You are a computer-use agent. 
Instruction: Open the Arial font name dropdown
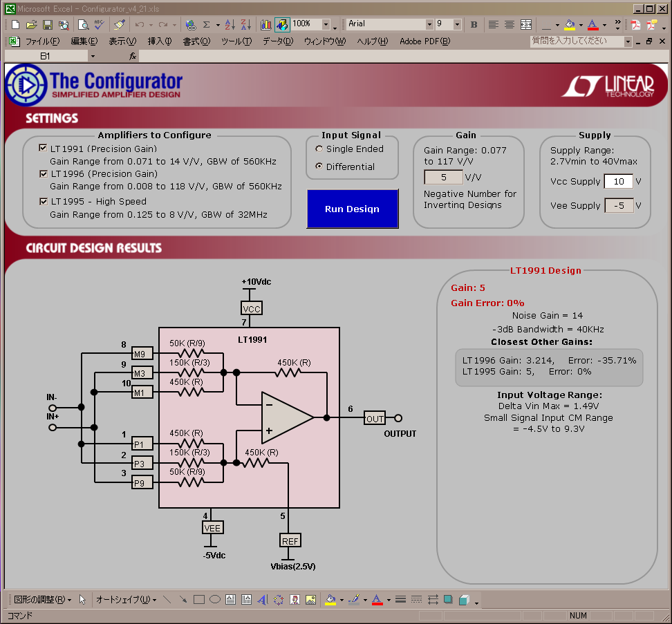[x=429, y=24]
